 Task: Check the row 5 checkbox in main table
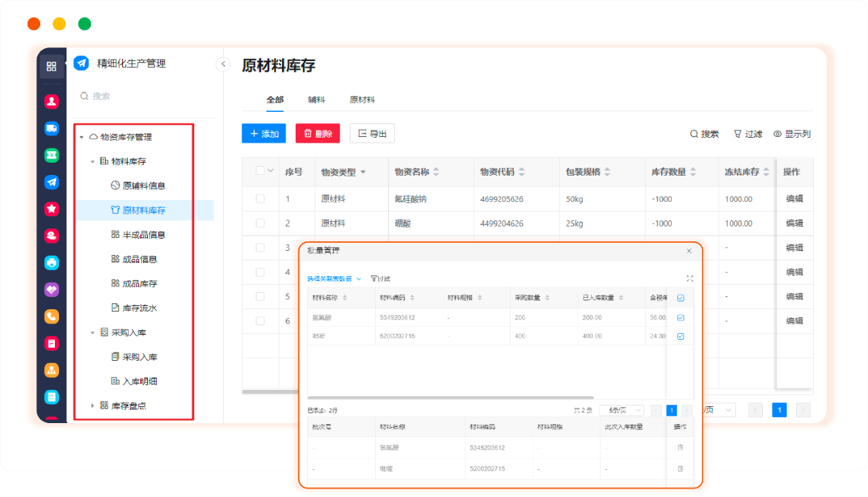pyautogui.click(x=260, y=296)
